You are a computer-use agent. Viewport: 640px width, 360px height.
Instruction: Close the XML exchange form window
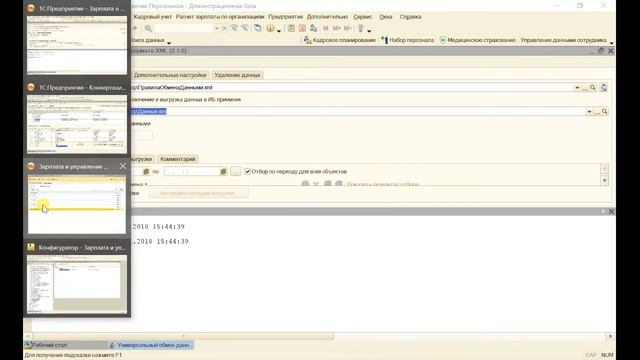pos(611,51)
